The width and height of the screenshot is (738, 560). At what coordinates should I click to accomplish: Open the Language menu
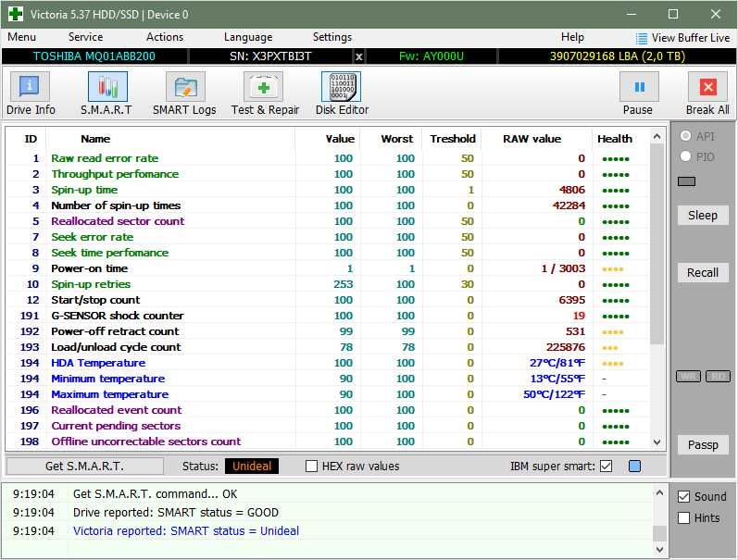pyautogui.click(x=248, y=37)
